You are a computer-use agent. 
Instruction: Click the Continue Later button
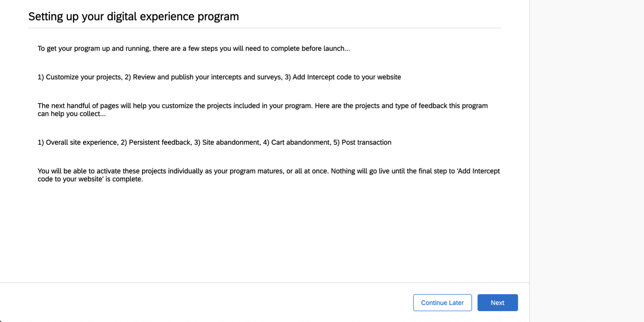coord(442,302)
